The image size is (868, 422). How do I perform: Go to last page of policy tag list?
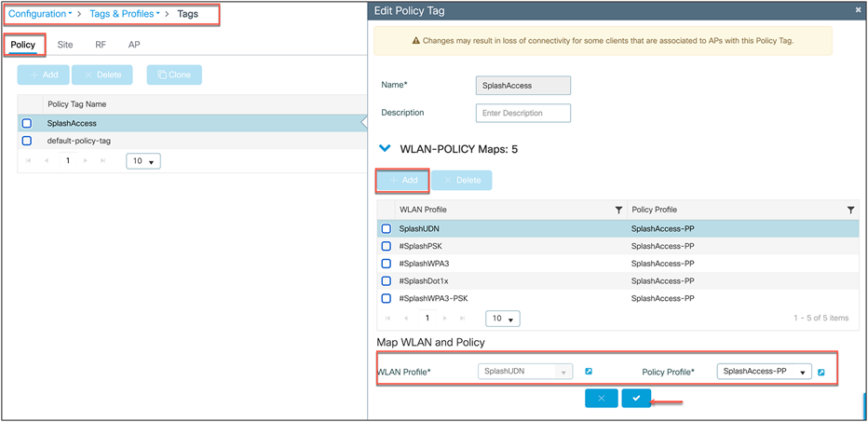103,160
